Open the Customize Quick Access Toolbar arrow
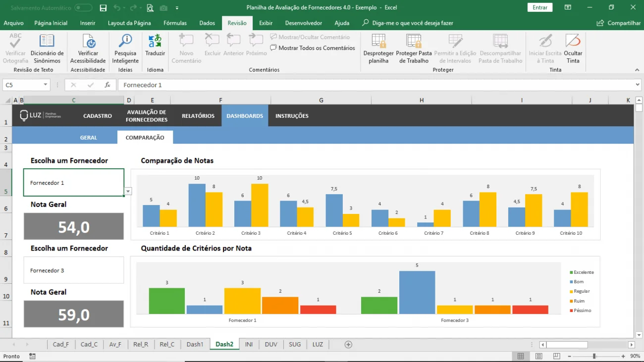 pos(177,8)
